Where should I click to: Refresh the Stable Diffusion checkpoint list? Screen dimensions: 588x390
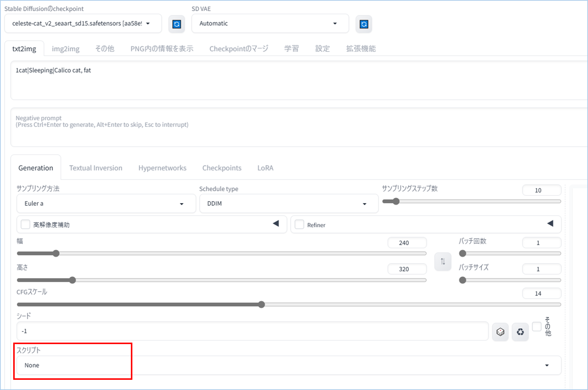click(x=176, y=24)
